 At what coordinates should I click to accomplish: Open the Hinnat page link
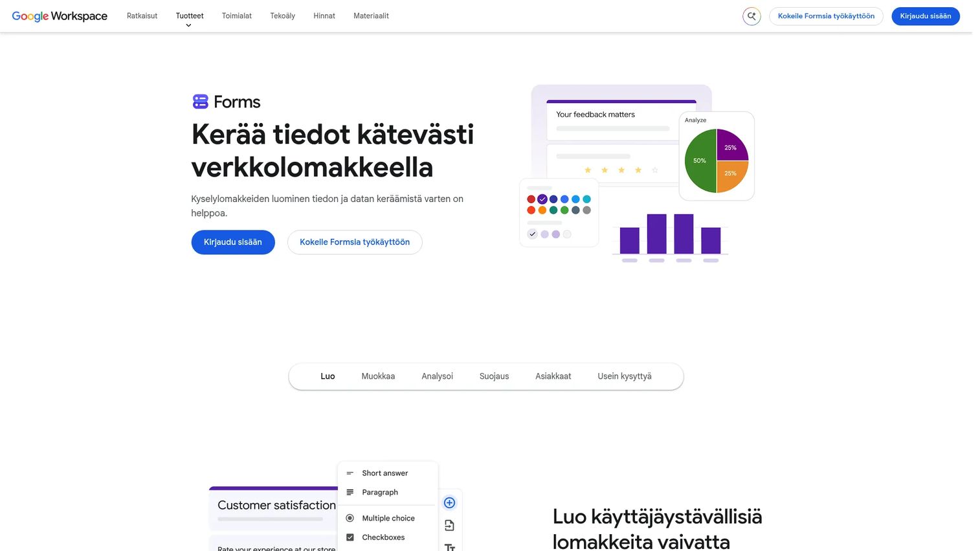324,16
